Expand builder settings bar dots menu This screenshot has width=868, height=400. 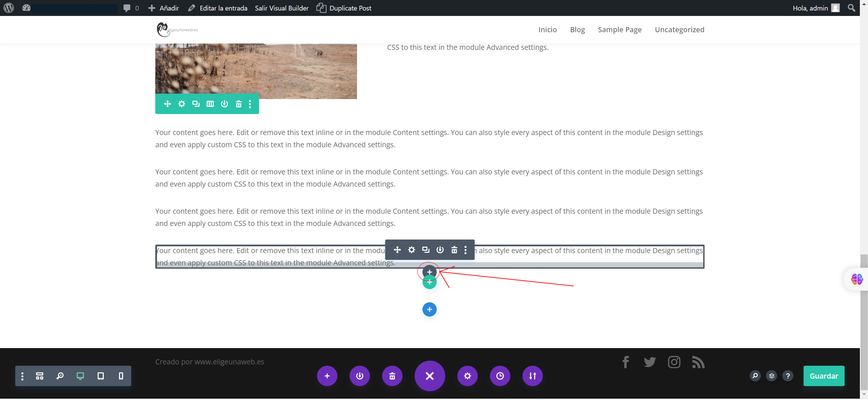(x=22, y=376)
